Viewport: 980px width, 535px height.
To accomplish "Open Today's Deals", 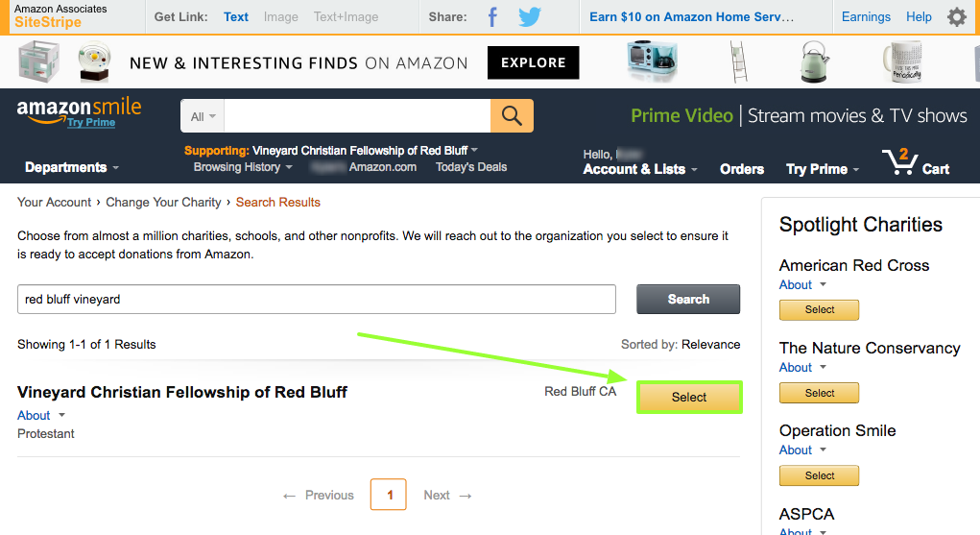I will 471,167.
